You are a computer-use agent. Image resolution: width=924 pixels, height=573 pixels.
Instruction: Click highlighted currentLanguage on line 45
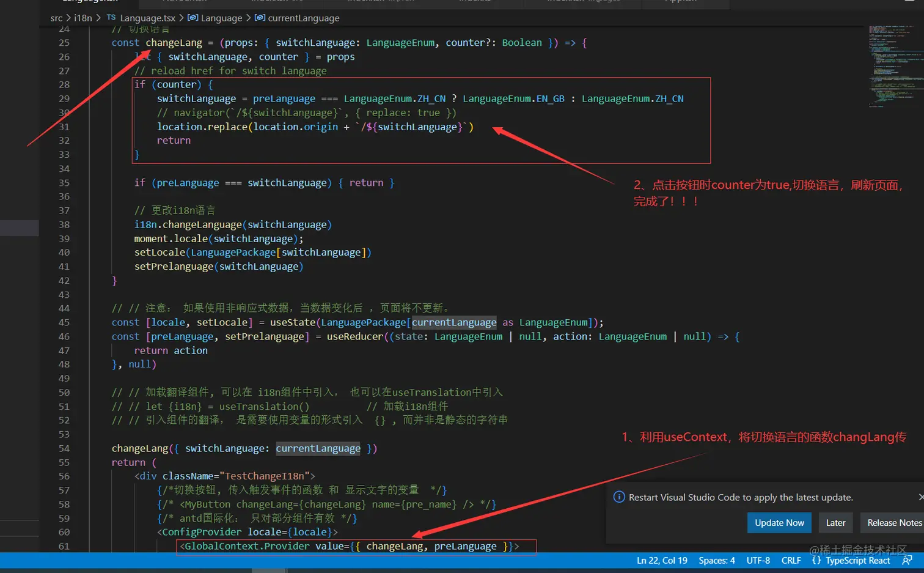(454, 322)
